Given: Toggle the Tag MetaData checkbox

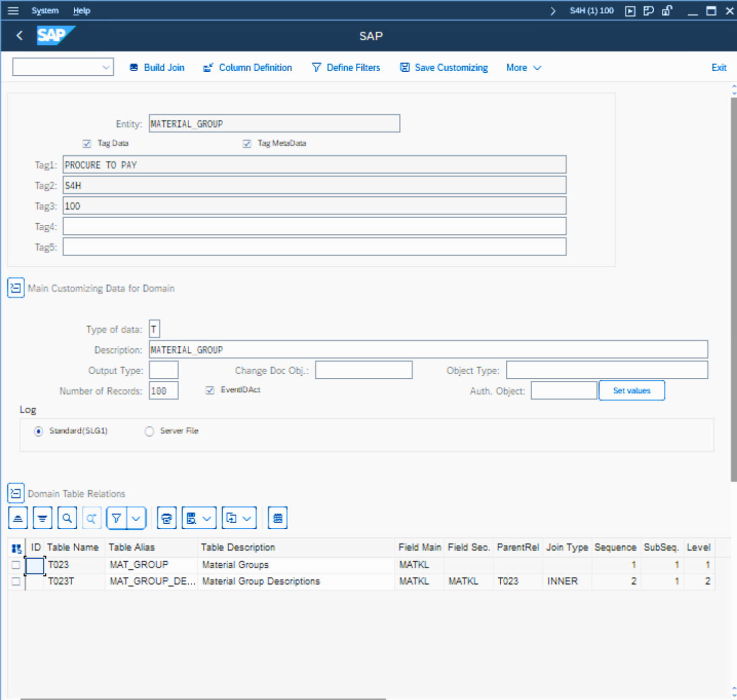Looking at the screenshot, I should pos(247,143).
